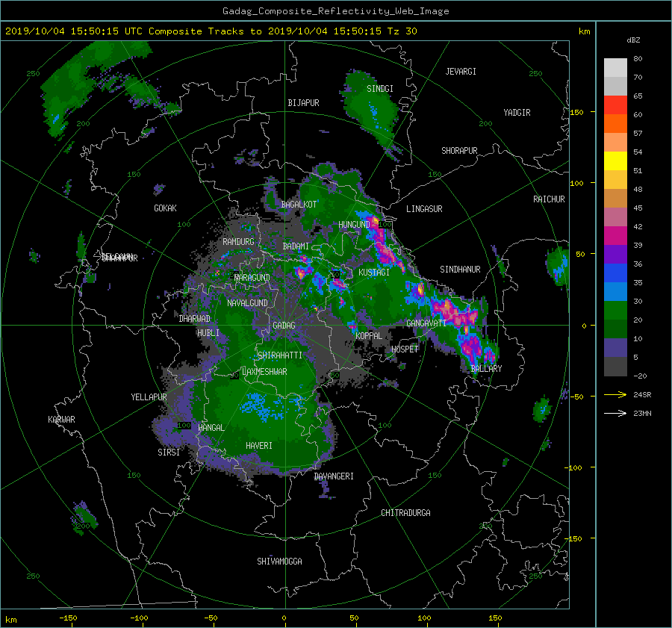The height and width of the screenshot is (628, 672).
Task: Click the blue echo patch above HAVERI
Action: pos(261,406)
